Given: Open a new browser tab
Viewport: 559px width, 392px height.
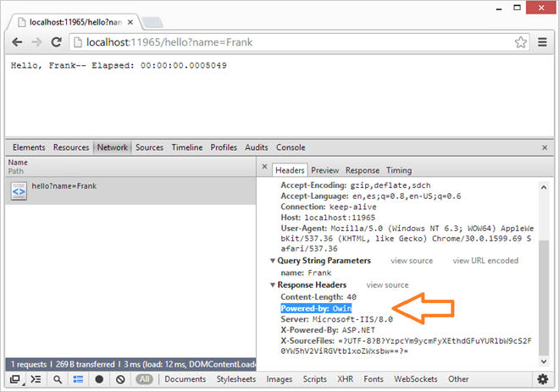Looking at the screenshot, I should point(152,22).
